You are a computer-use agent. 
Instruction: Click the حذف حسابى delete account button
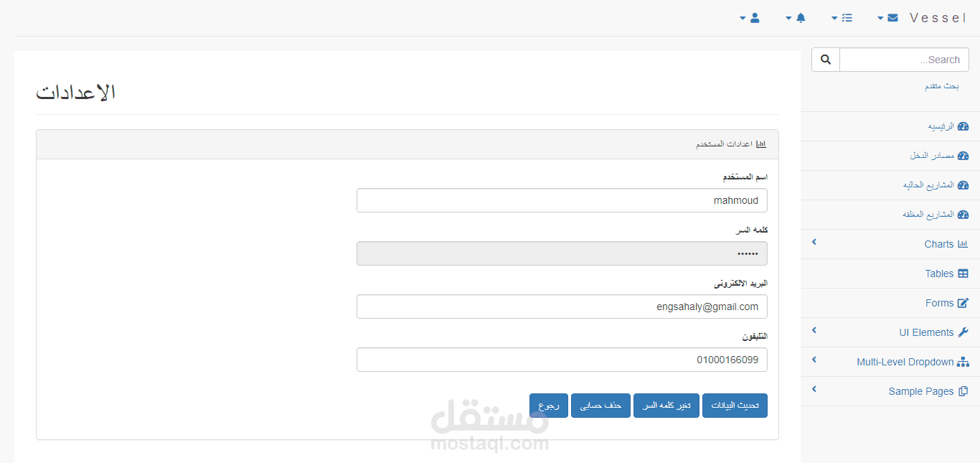pyautogui.click(x=600, y=406)
